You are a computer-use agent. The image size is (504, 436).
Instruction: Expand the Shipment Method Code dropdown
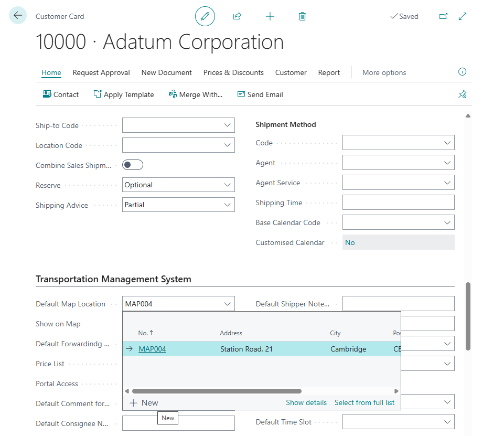pos(446,142)
